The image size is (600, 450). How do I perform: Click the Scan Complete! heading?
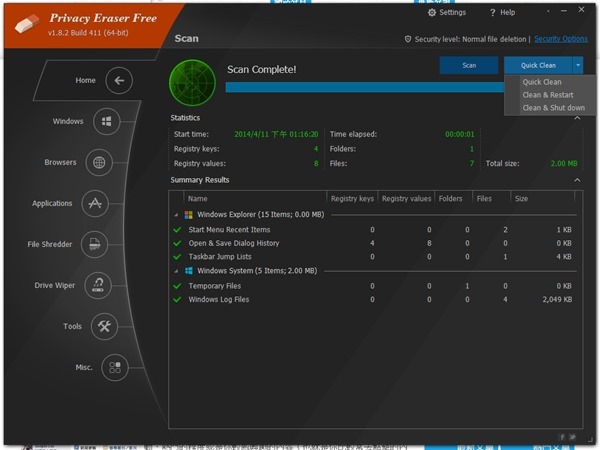click(262, 70)
